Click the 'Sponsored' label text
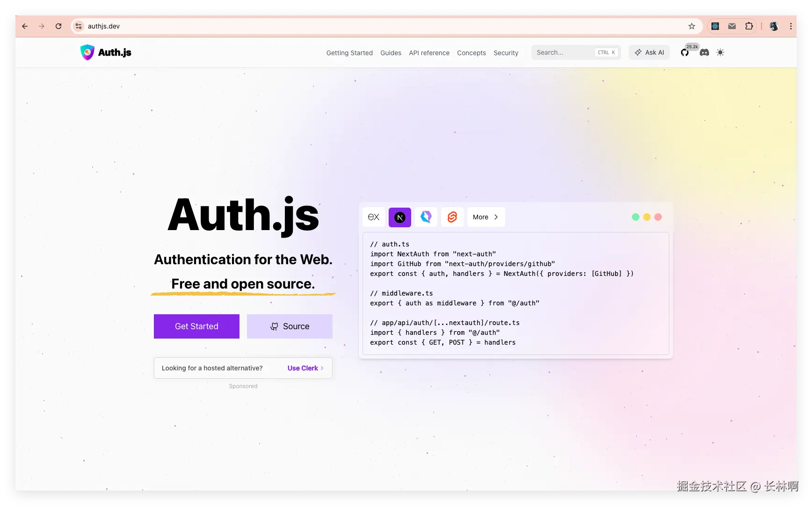 pos(243,386)
